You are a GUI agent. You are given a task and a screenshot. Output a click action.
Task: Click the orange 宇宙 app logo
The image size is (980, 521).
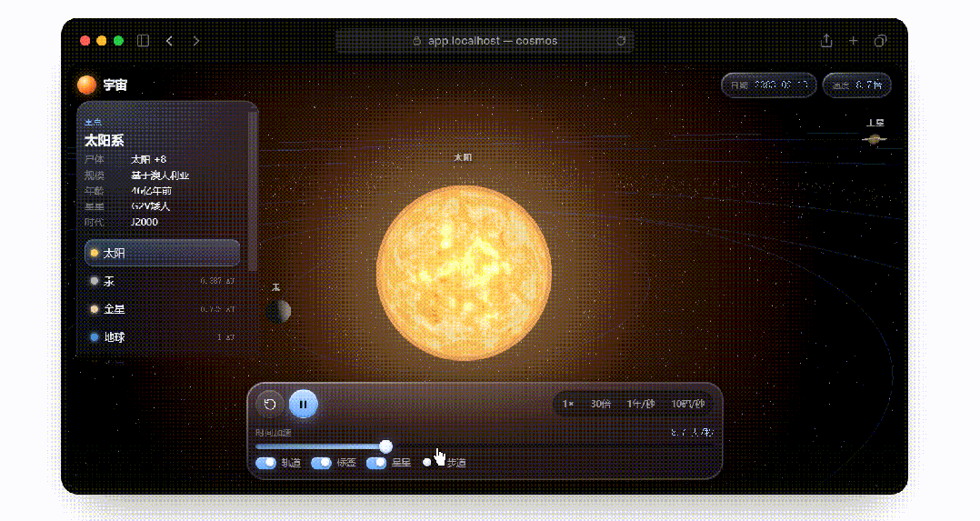[x=87, y=85]
